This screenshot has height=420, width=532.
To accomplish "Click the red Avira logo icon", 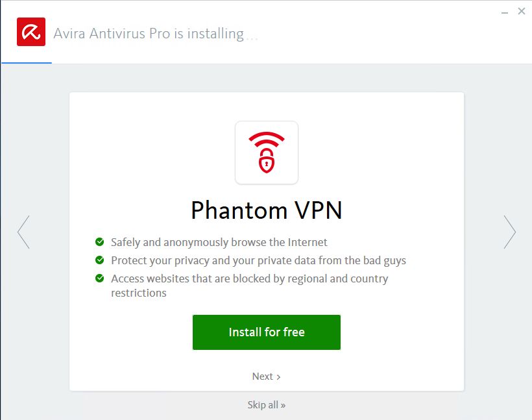I will [x=31, y=32].
